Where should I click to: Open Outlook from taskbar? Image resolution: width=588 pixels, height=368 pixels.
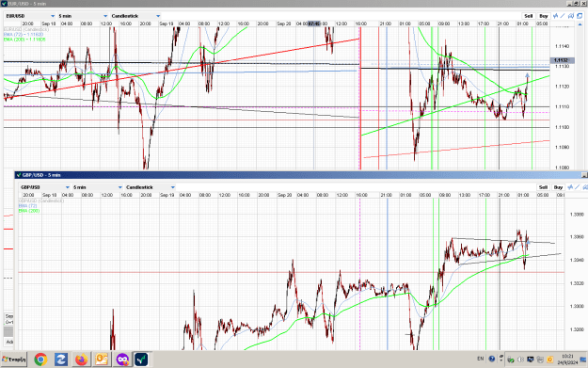(102, 360)
